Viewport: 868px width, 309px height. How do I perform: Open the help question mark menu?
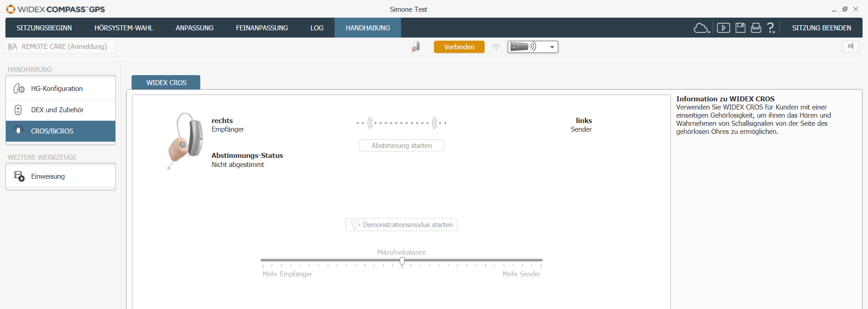click(x=771, y=28)
